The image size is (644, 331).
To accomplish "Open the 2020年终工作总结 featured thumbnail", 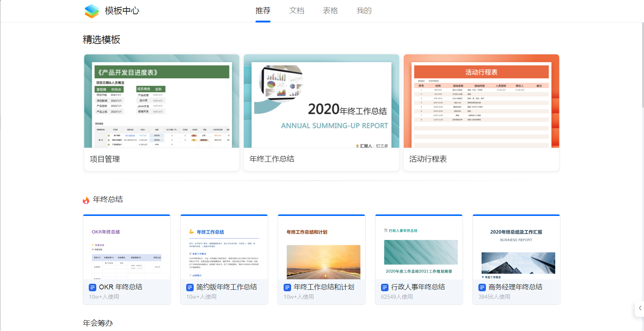I will [x=321, y=101].
